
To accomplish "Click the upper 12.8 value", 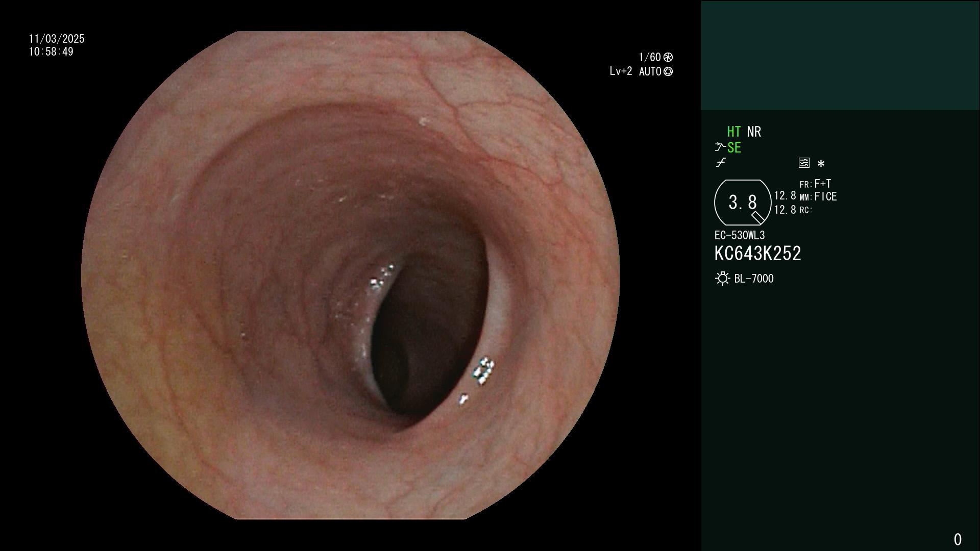I will point(785,196).
